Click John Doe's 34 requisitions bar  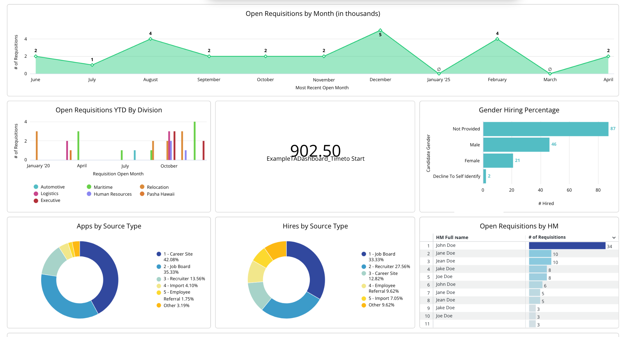pos(567,246)
